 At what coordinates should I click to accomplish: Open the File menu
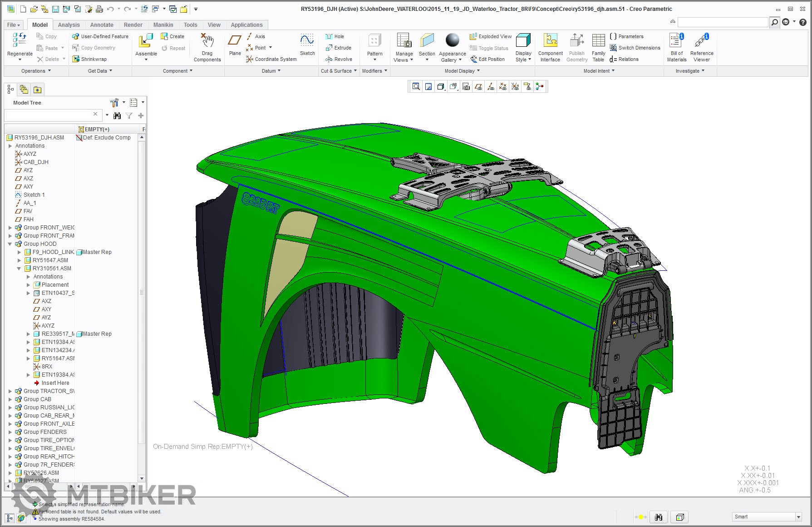[13, 25]
